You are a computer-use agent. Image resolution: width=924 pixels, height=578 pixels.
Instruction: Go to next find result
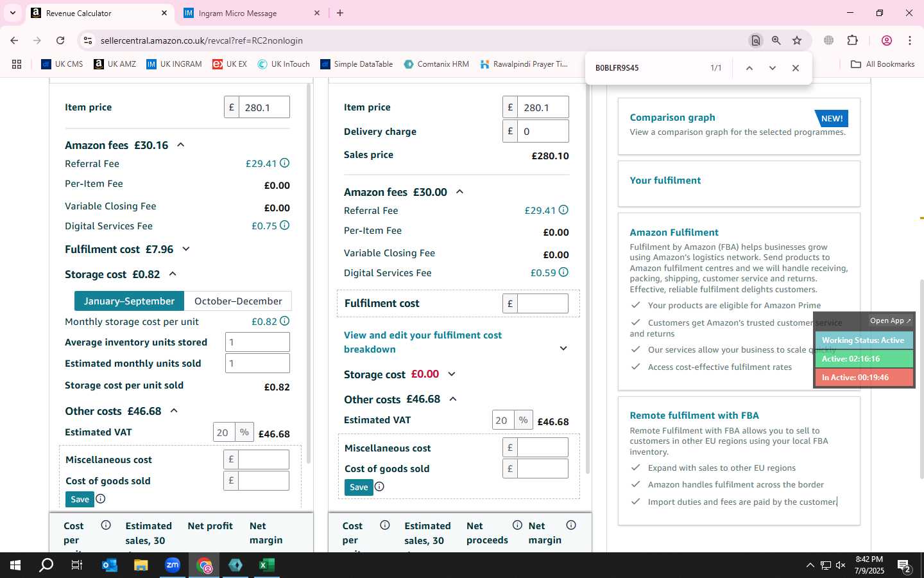[x=773, y=68]
